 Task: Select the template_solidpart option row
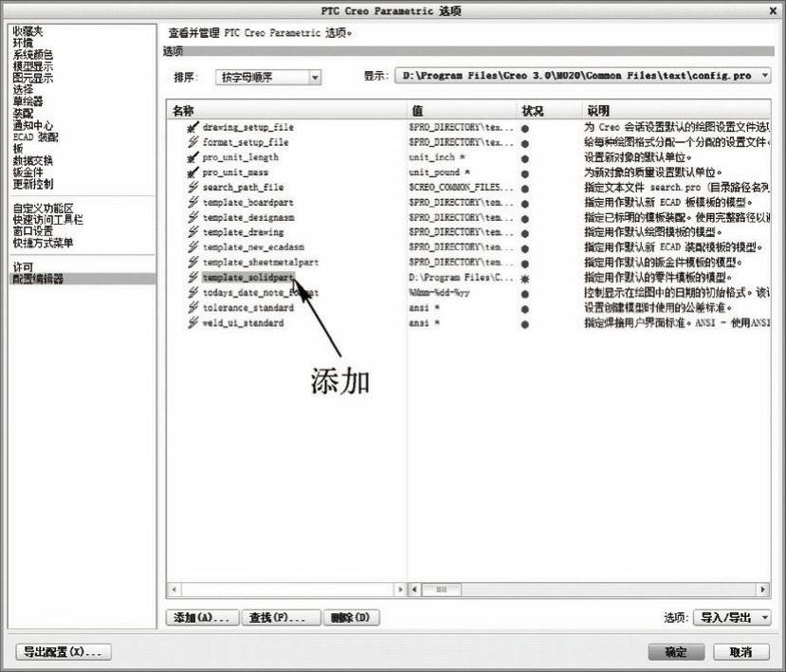tap(468, 277)
